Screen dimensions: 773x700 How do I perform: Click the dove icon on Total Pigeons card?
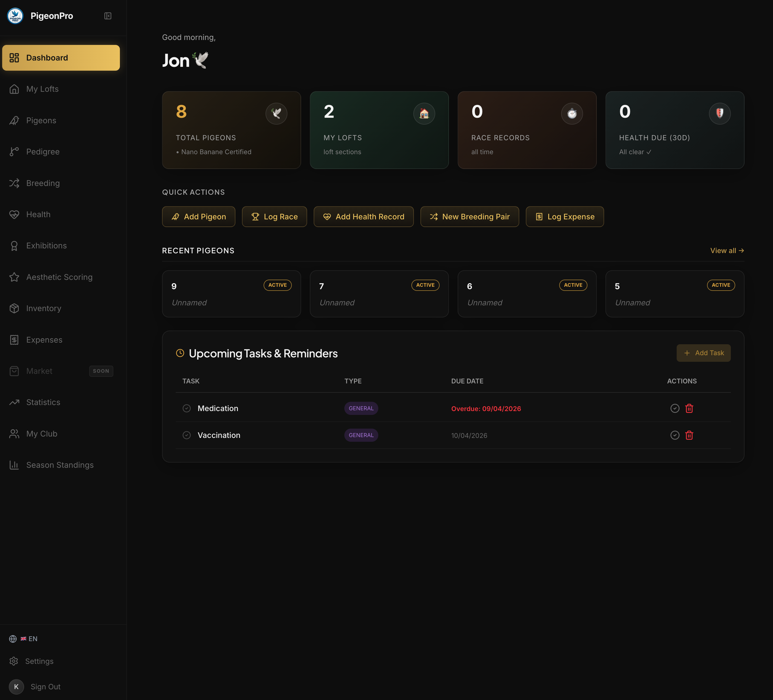tap(276, 114)
